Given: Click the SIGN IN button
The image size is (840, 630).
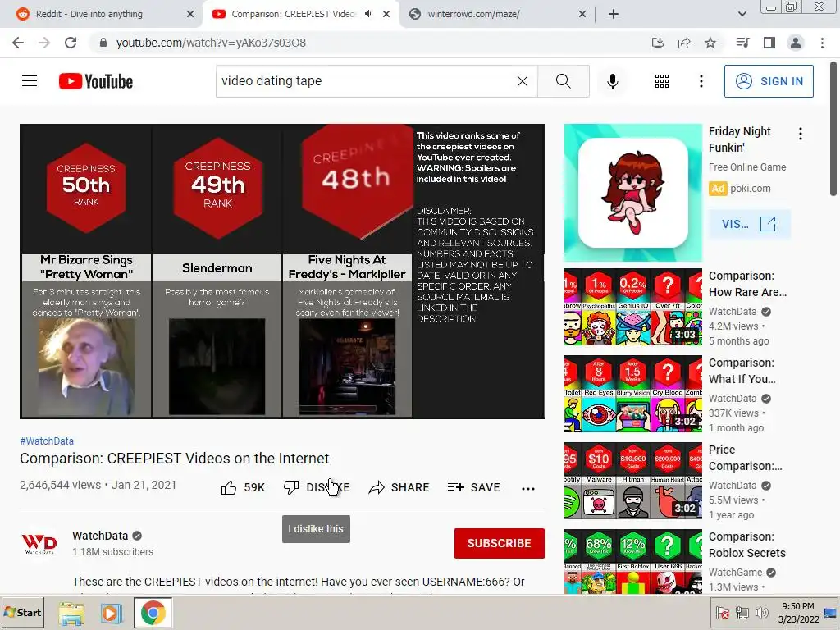Looking at the screenshot, I should click(x=768, y=81).
